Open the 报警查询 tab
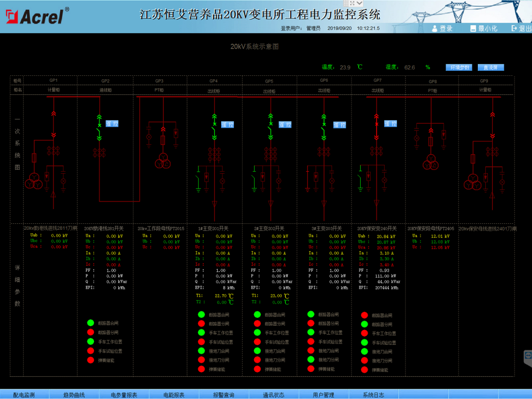This screenshot has width=532, height=399. click(x=223, y=394)
